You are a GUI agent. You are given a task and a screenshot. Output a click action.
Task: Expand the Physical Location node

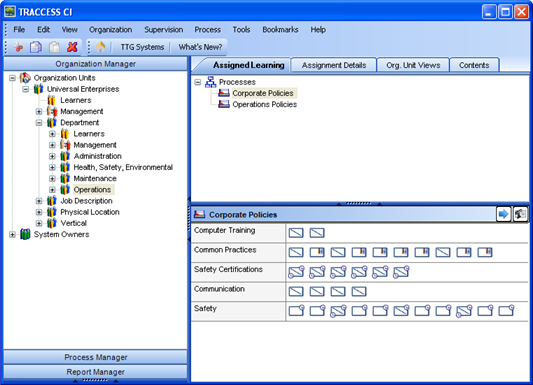tap(39, 212)
